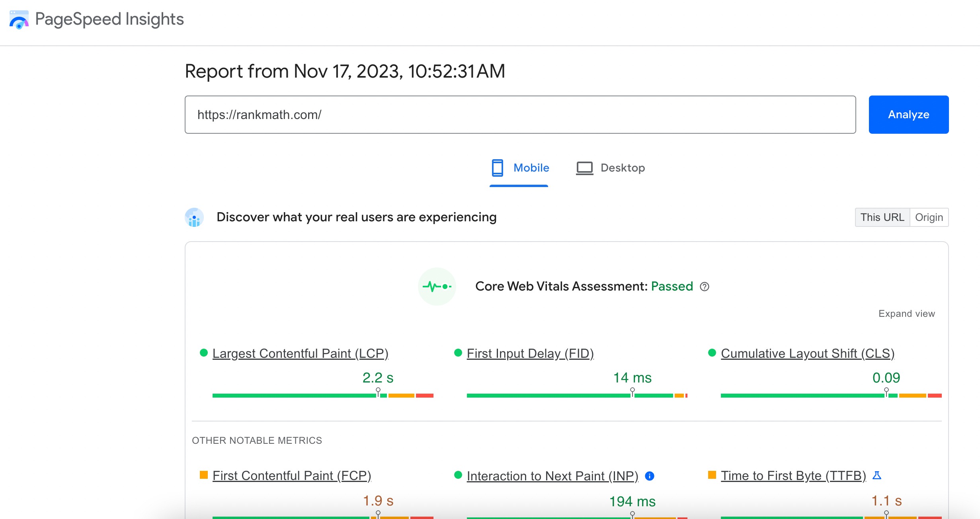Screen dimensions: 980x519
Task: Open Time to First Byte (TTFB) link
Action: tap(793, 476)
